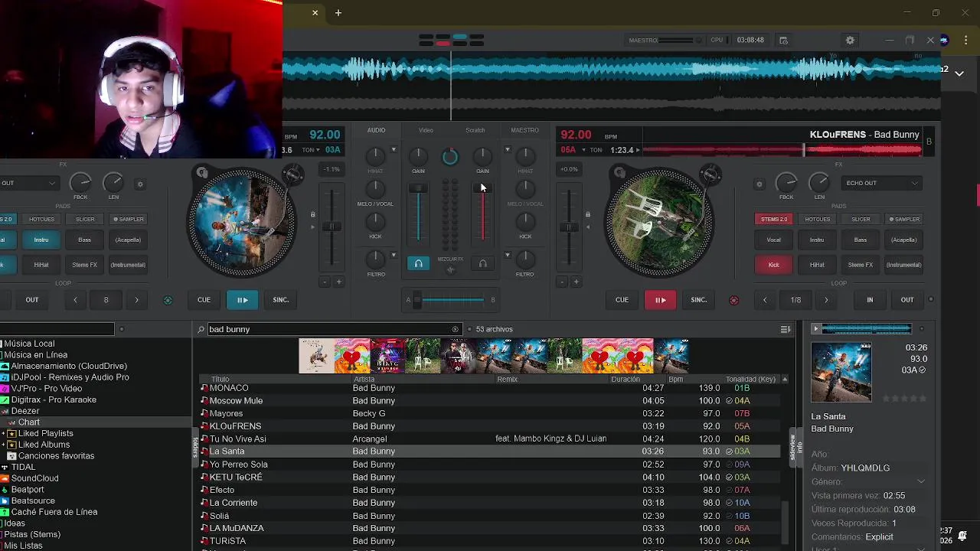Click the right deck pitch slider

pyautogui.click(x=568, y=227)
